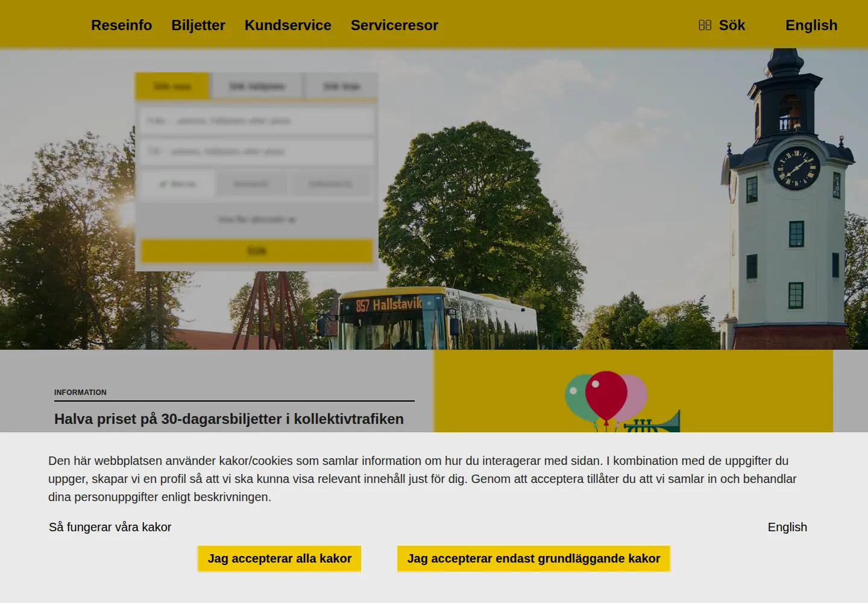Switch the cookie banner to English

787,527
